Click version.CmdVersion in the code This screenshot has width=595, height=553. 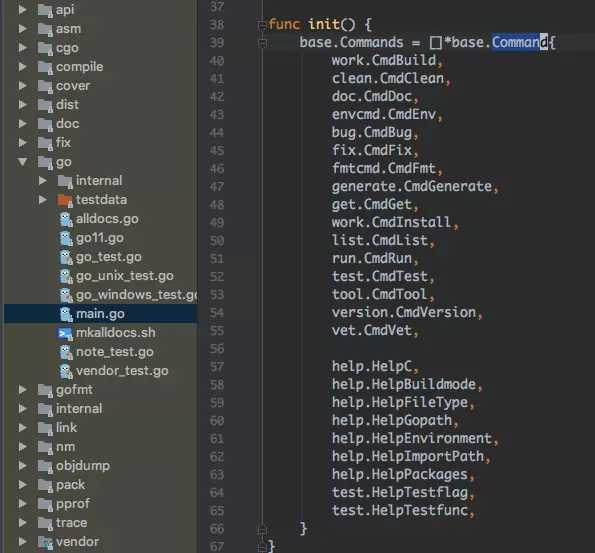[x=404, y=312]
